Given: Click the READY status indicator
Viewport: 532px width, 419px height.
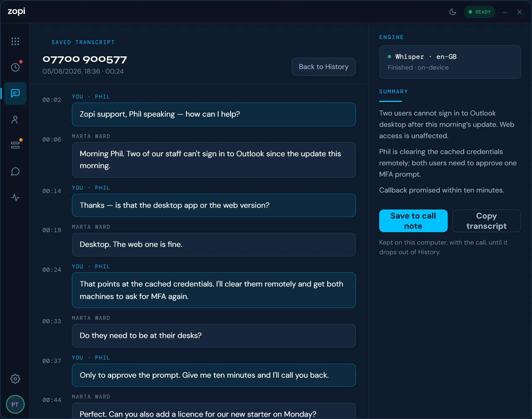Looking at the screenshot, I should pos(479,12).
